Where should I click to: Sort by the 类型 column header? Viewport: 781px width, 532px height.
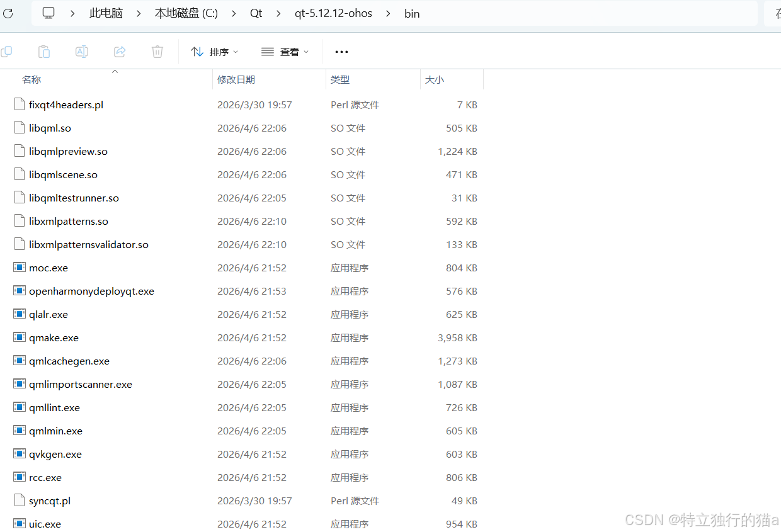coord(340,79)
